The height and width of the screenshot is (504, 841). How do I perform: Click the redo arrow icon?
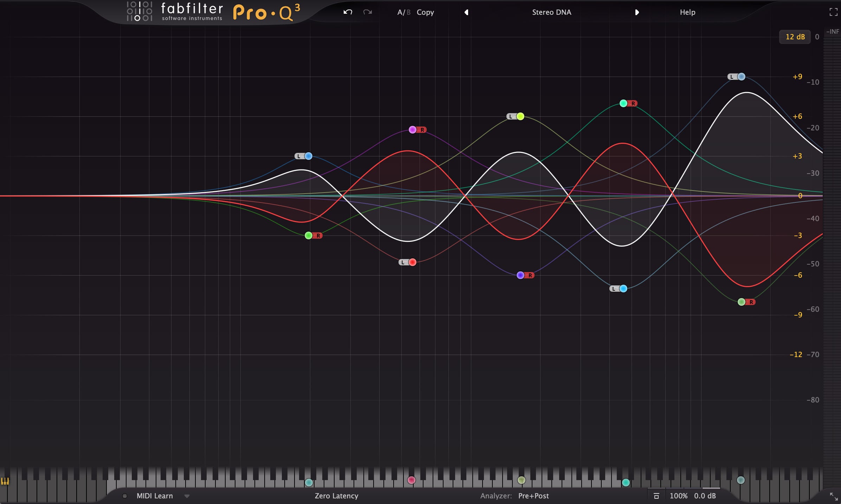coord(368,12)
